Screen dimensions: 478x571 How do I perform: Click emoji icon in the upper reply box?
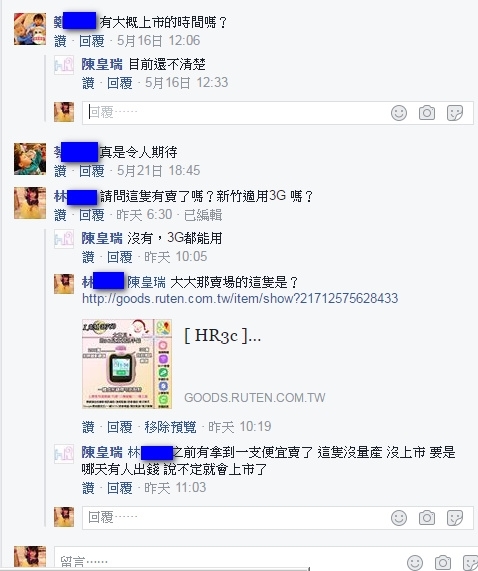coord(399,113)
